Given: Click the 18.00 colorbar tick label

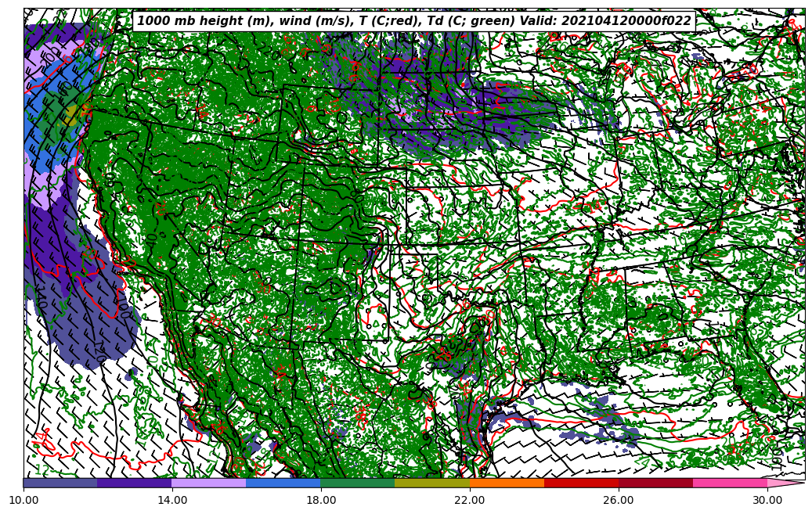Looking at the screenshot, I should (321, 498).
